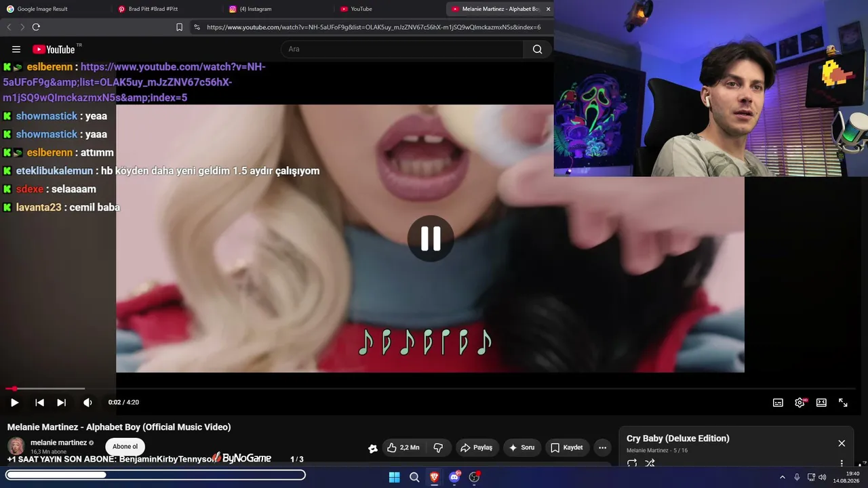Close the Cry Baby playlist panel
Viewport: 868px width, 488px height.
click(x=842, y=443)
